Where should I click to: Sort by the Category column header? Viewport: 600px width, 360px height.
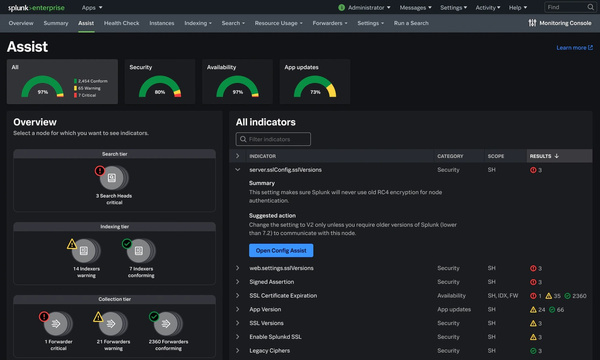(x=450, y=156)
